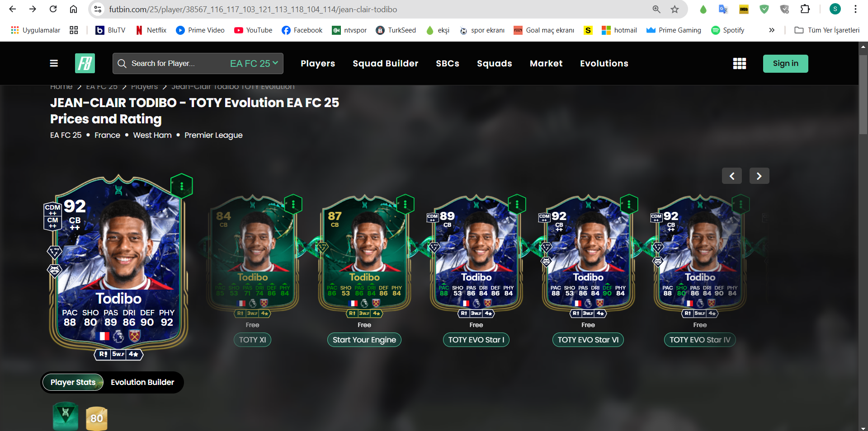Show next evolution cards with right arrow
This screenshot has width=868, height=431.
759,176
